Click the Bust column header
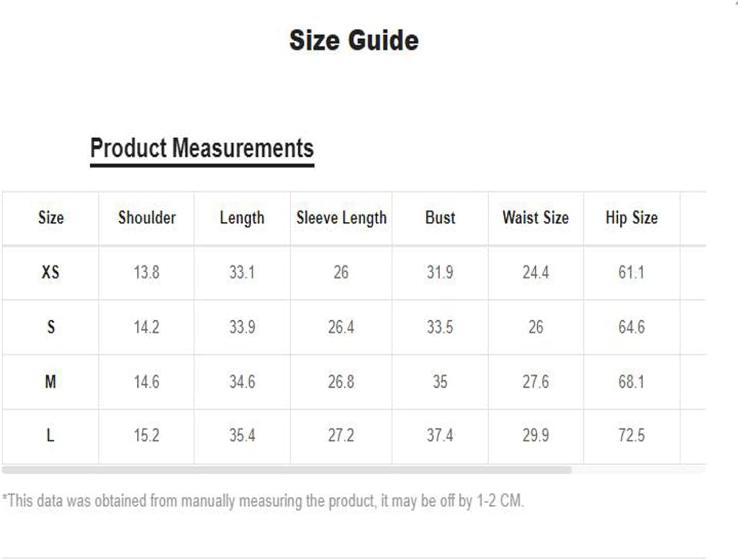The image size is (738, 560). [440, 218]
